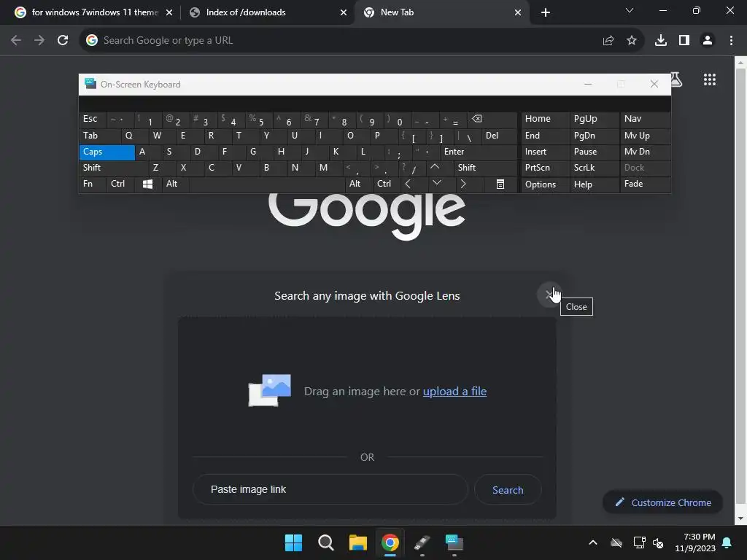Click the backspace key on On-Screen Keyboard
The image size is (747, 560).
click(476, 119)
